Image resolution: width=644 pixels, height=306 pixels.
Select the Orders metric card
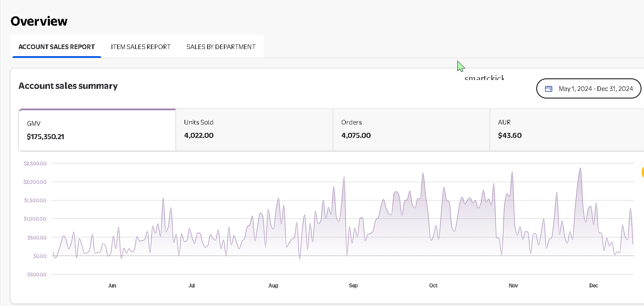tap(411, 129)
